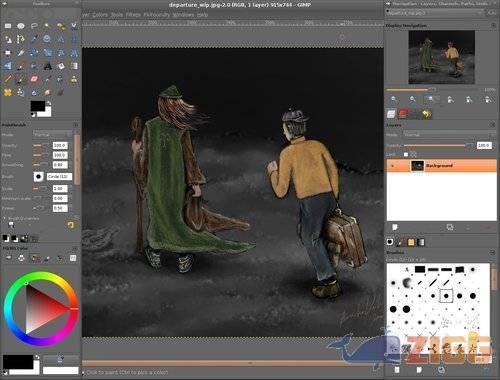This screenshot has width=500, height=380.
Task: Select the pink Eraser tool
Action: point(34,79)
